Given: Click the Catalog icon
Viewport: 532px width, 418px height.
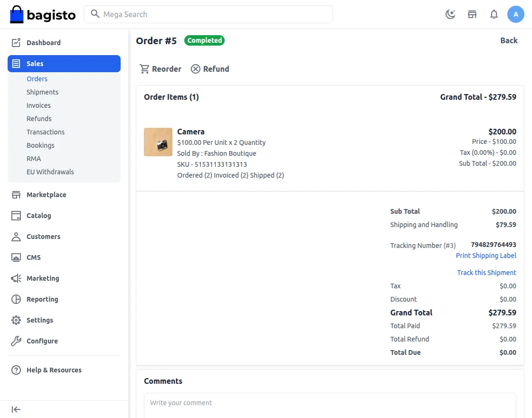Looking at the screenshot, I should pyautogui.click(x=16, y=216).
